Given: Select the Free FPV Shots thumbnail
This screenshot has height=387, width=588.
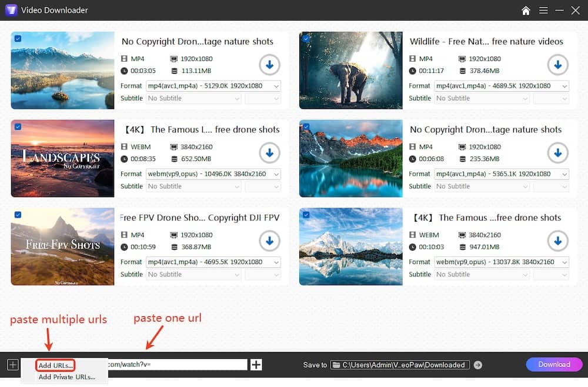Looking at the screenshot, I should tap(63, 247).
